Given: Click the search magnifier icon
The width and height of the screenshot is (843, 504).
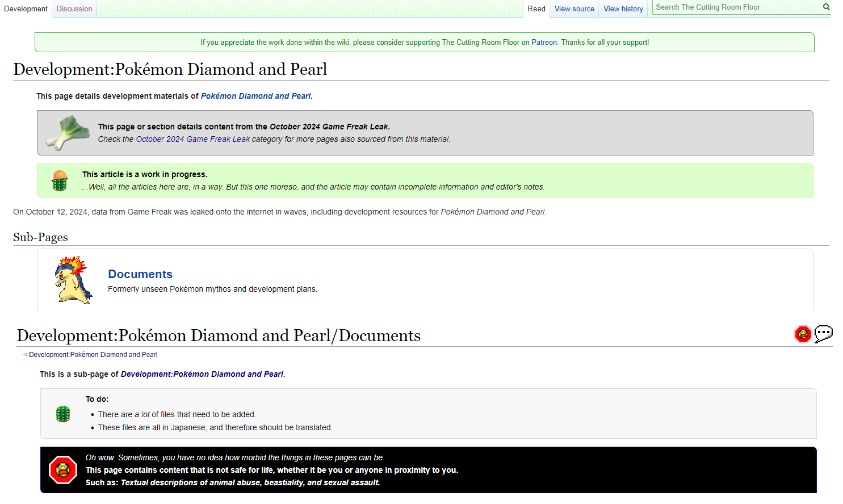Looking at the screenshot, I should [x=826, y=7].
